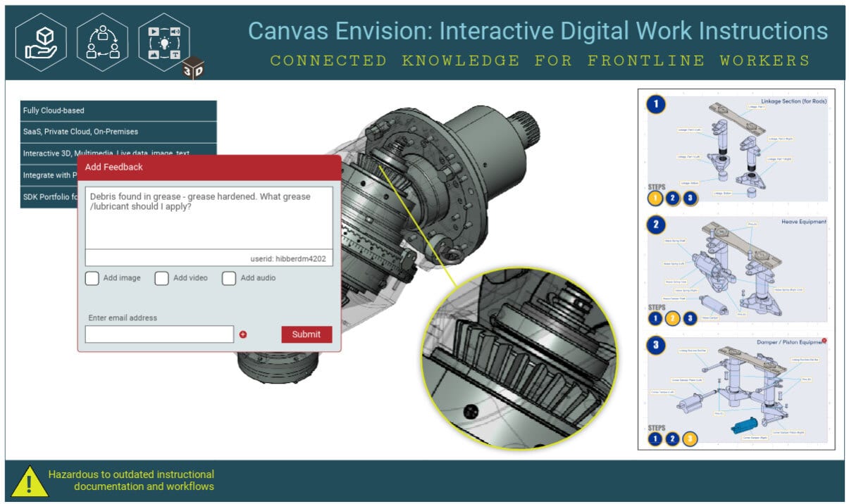Click 'CONNECTED KNOWLEDGE FOR FRONTLINE WORKERS' subtitle

[x=540, y=61]
